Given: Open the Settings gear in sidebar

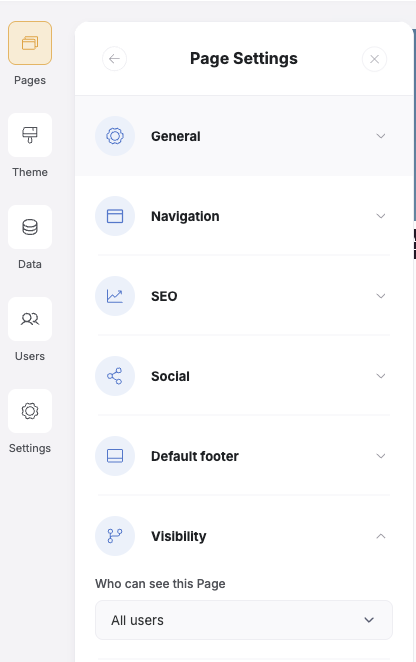Looking at the screenshot, I should pyautogui.click(x=30, y=411).
